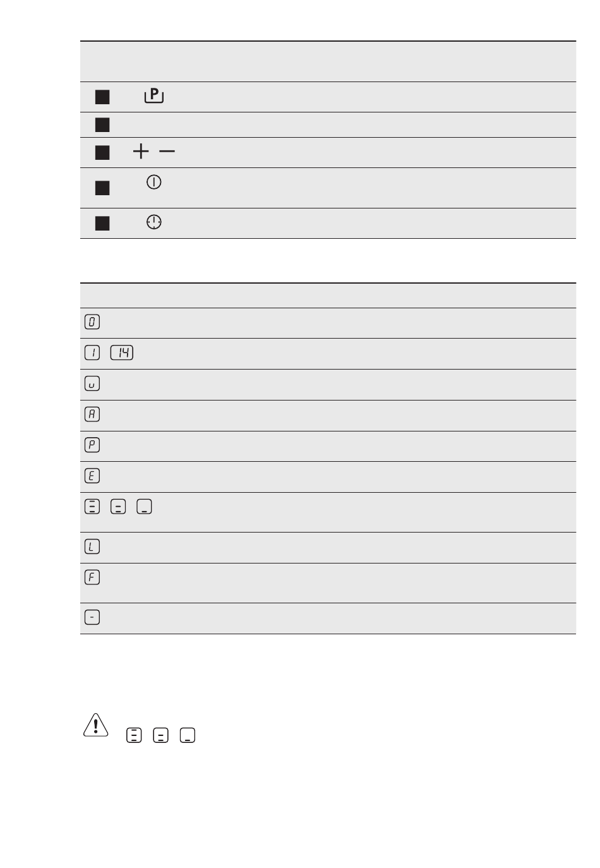Click the display symbol showing letter E
Image resolution: width=600 pixels, height=868 pixels.
point(92,476)
